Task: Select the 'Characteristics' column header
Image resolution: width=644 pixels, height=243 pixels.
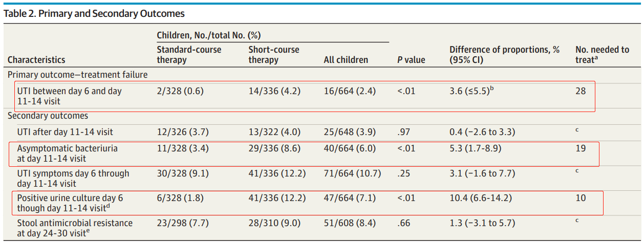Action: 36,60
